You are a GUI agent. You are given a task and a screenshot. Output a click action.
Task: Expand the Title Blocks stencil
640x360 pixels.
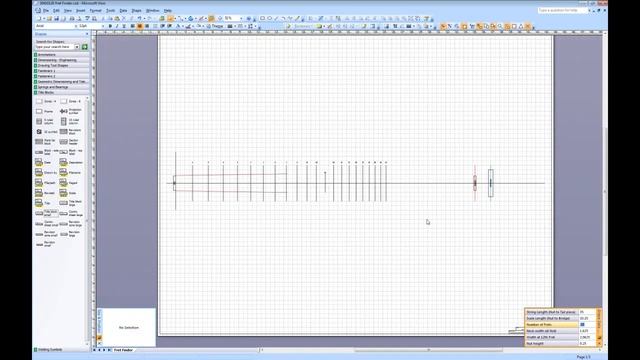pyautogui.click(x=61, y=92)
